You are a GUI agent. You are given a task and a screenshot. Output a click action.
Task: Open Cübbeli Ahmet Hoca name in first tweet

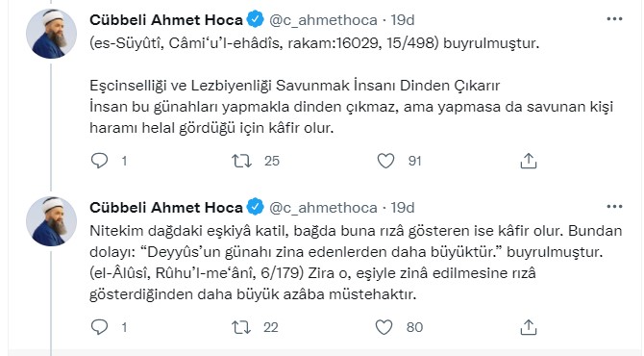[x=166, y=20]
